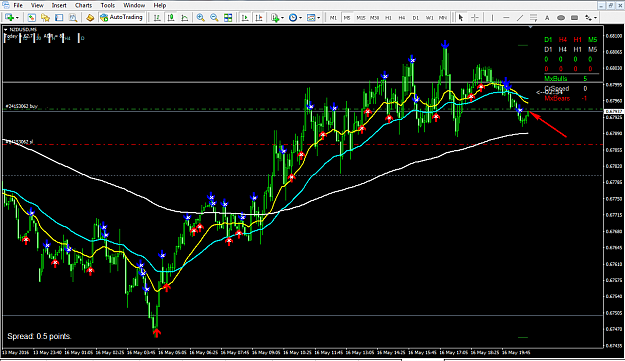Expand the Templates dropdown arrow
Image resolution: width=625 pixels, height=361 pixels.
coord(319,18)
